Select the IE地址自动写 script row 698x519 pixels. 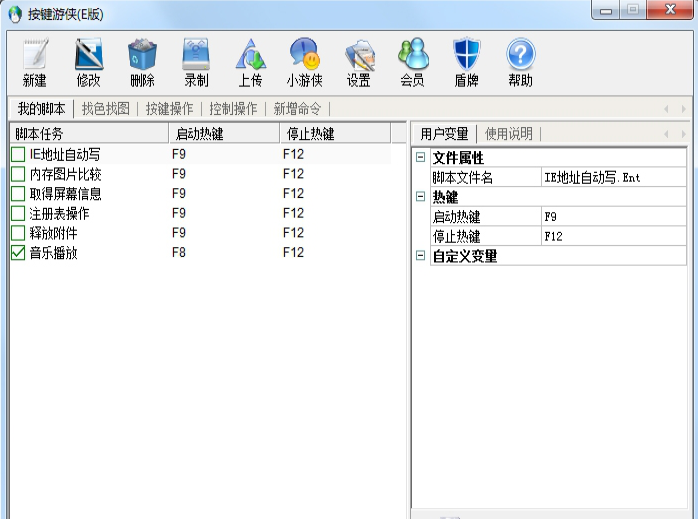pyautogui.click(x=200, y=154)
